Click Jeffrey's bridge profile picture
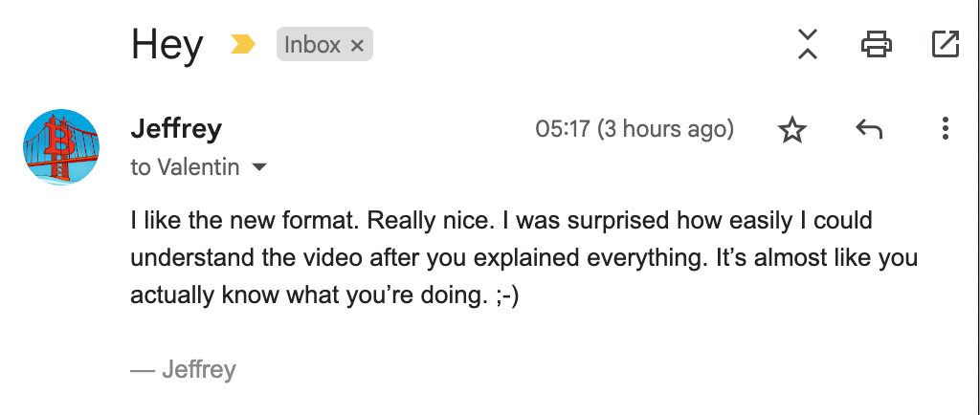The width and height of the screenshot is (980, 415). 61,146
